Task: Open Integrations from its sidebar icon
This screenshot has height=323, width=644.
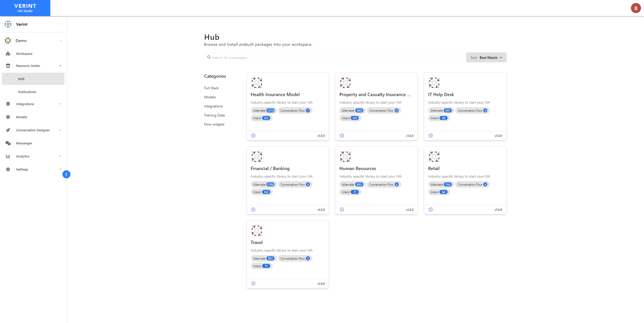Action: tap(8, 104)
